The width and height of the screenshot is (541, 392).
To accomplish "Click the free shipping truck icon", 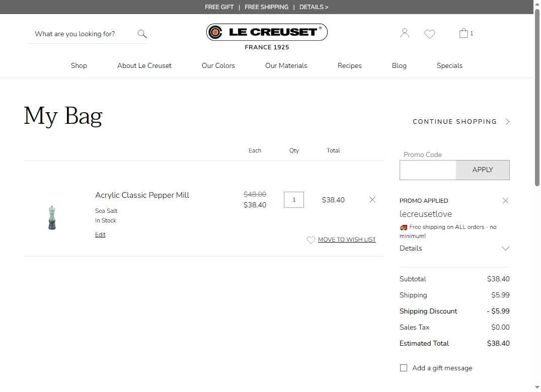I will coord(403,227).
